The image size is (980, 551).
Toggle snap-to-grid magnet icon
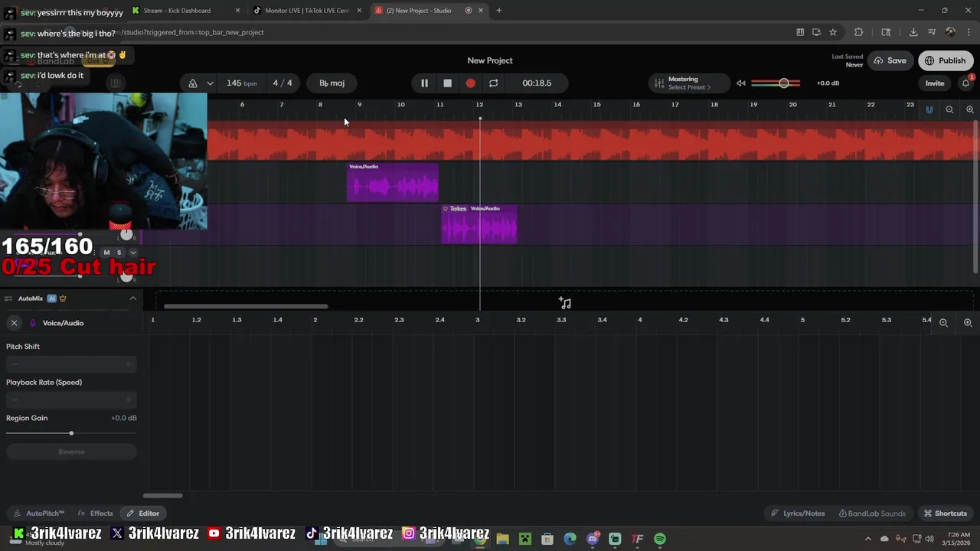929,109
